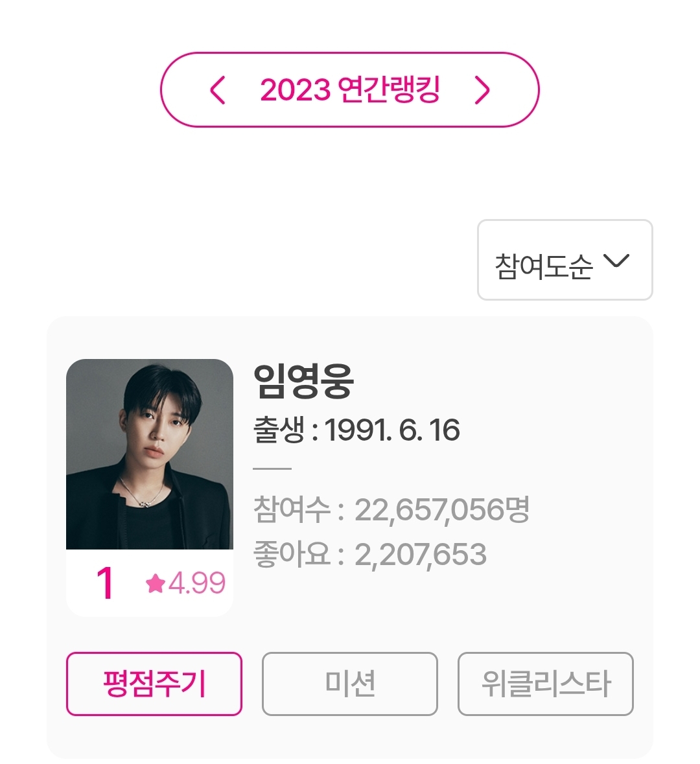Go to the next year's ranking

[x=482, y=90]
